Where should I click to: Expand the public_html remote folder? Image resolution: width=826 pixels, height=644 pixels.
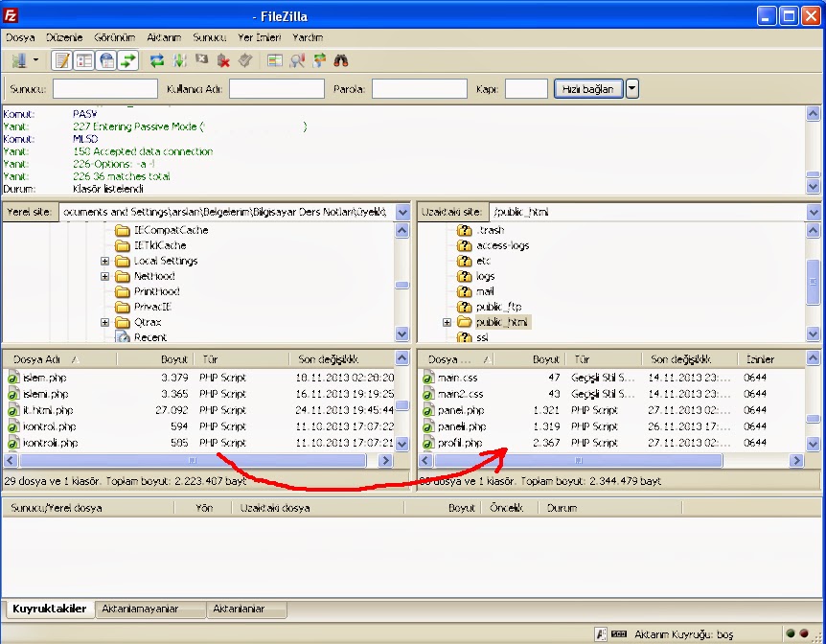point(447,322)
